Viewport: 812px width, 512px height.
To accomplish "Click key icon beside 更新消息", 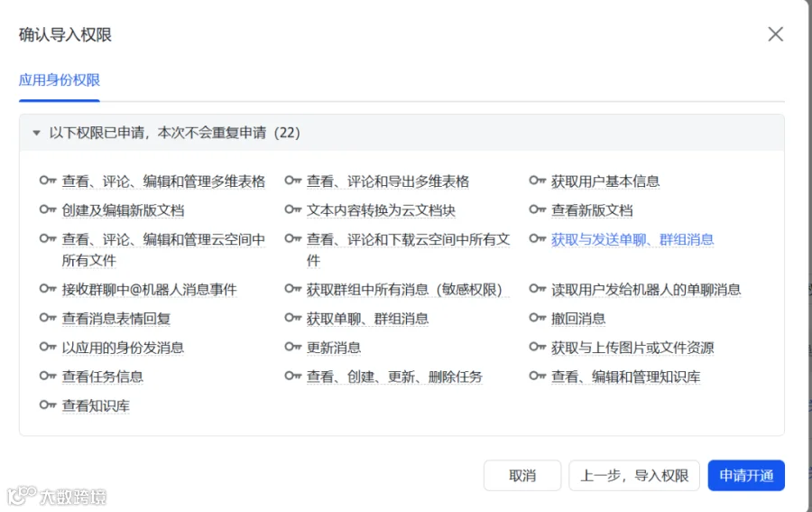I will click(x=292, y=346).
